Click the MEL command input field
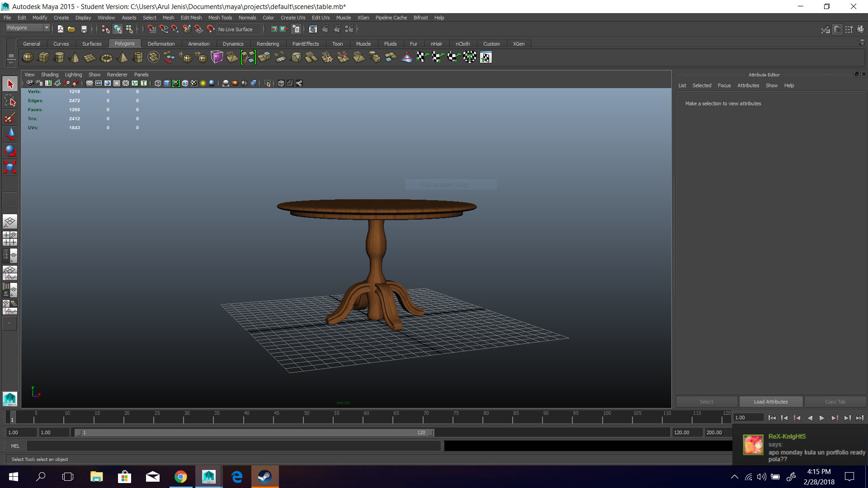Image resolution: width=868 pixels, height=488 pixels. (233, 446)
